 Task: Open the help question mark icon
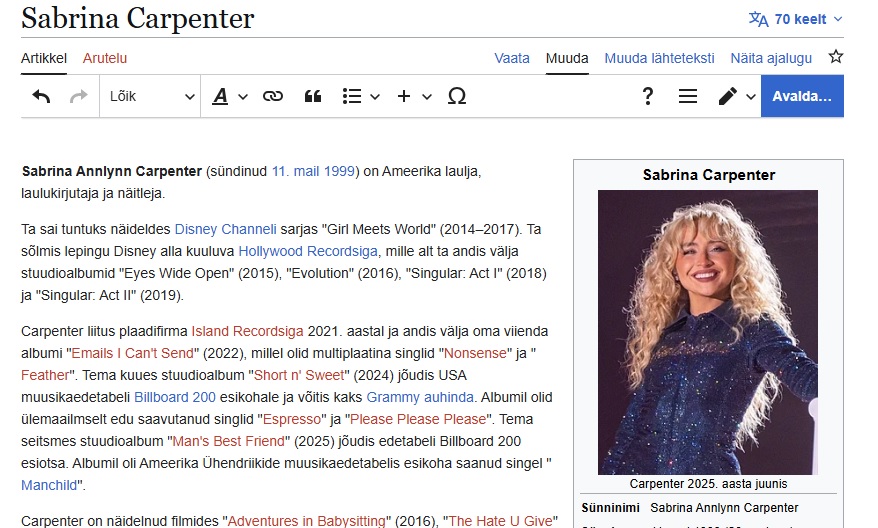[x=648, y=96]
